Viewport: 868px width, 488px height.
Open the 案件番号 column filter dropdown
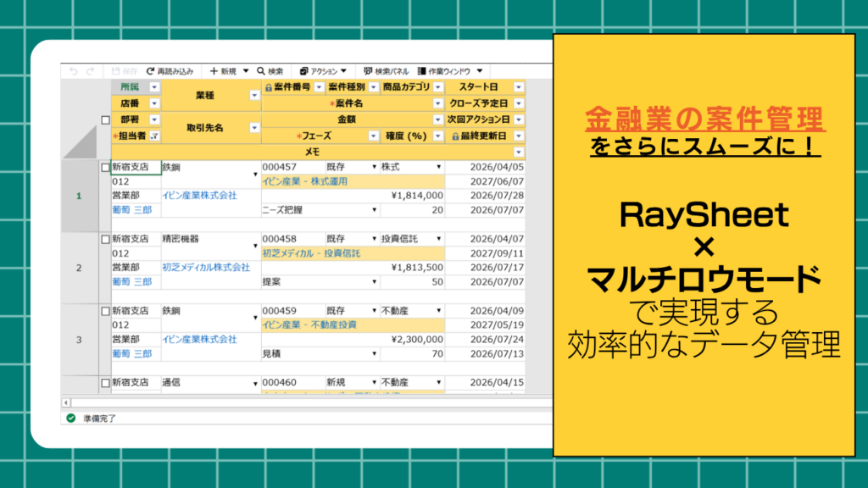click(319, 87)
